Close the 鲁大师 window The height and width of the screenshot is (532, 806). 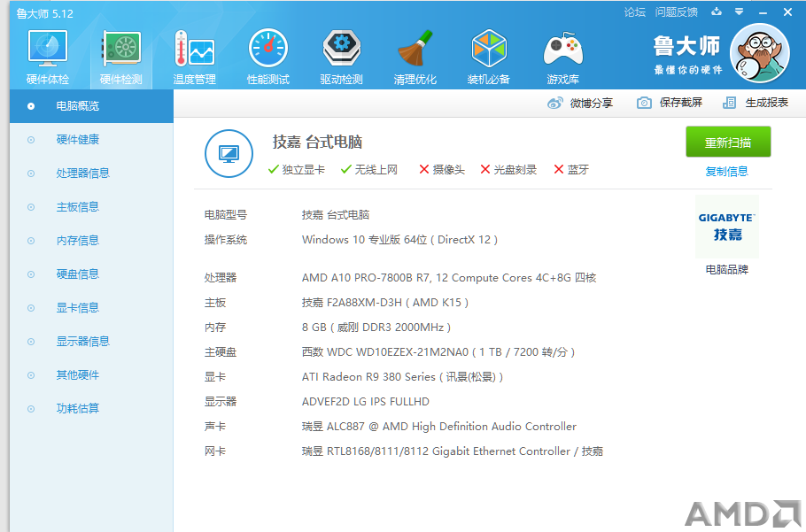pyautogui.click(x=787, y=12)
